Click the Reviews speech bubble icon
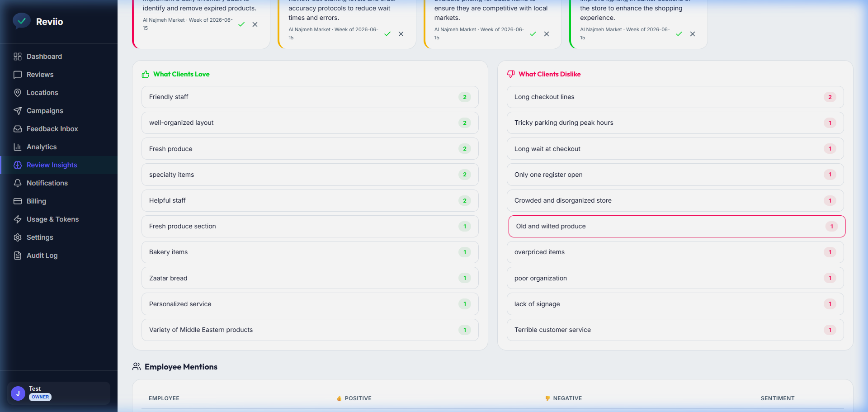The height and width of the screenshot is (412, 868). 18,75
